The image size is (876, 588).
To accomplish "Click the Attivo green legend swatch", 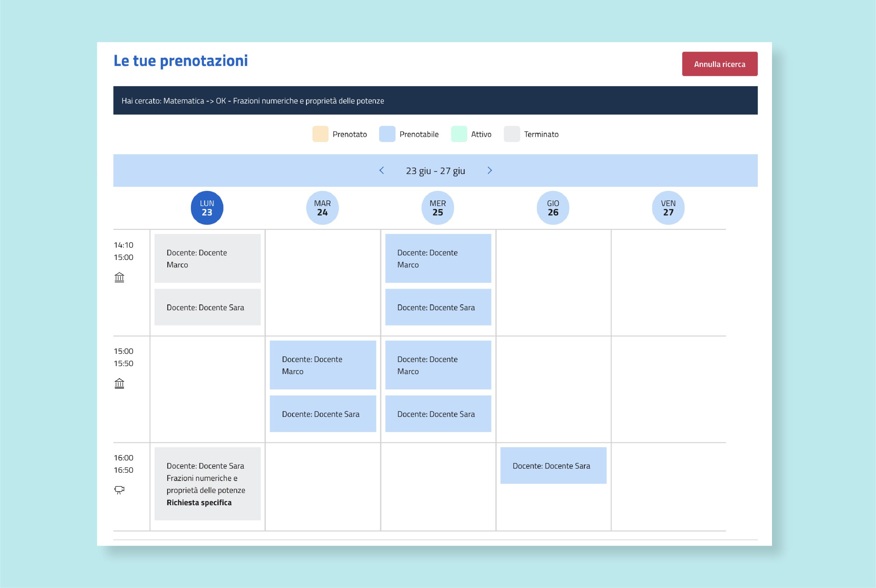I will pyautogui.click(x=459, y=134).
